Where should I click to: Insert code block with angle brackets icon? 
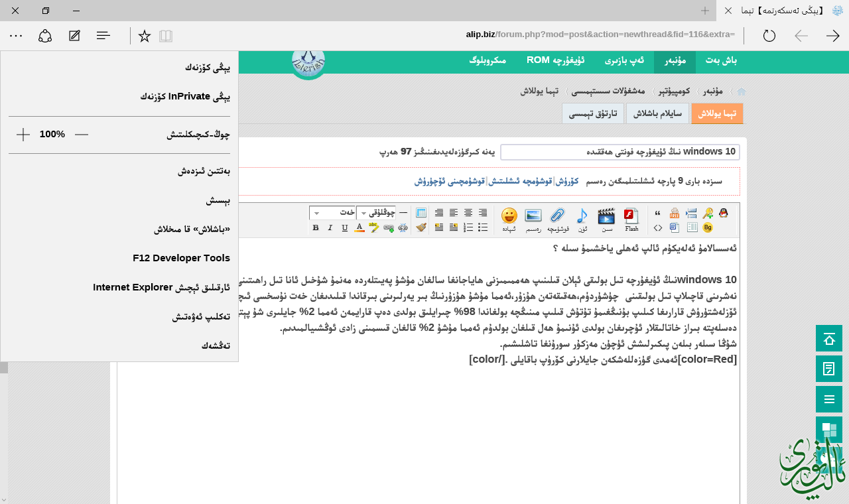tap(657, 227)
